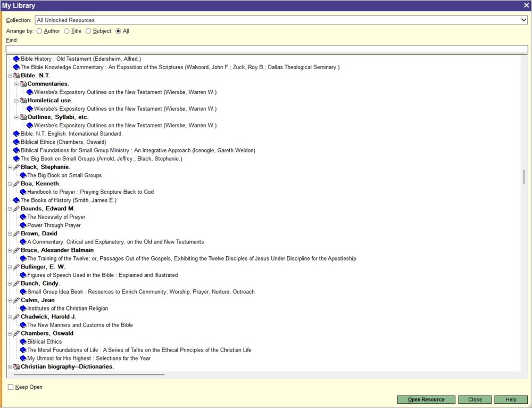Select the Author radio button
532x408 pixels.
[x=39, y=31]
